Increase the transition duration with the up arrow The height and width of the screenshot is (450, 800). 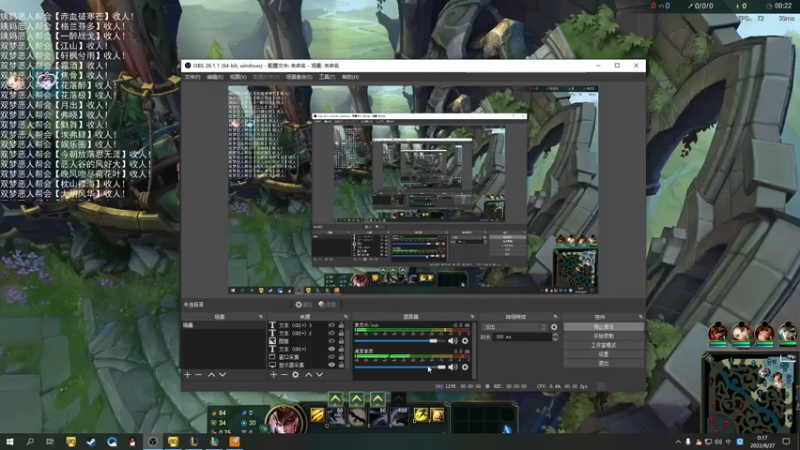point(555,335)
